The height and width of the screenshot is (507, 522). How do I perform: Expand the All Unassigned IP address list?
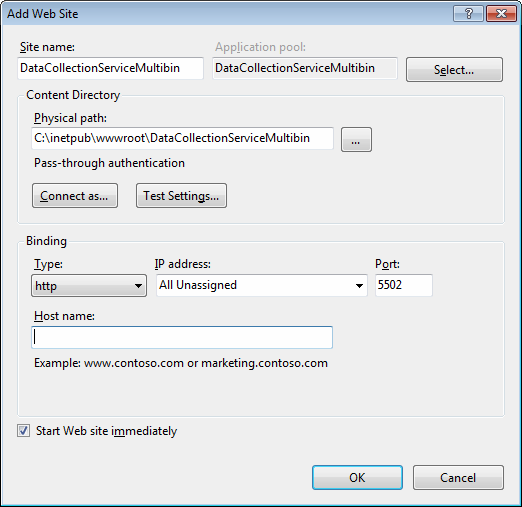(x=262, y=285)
